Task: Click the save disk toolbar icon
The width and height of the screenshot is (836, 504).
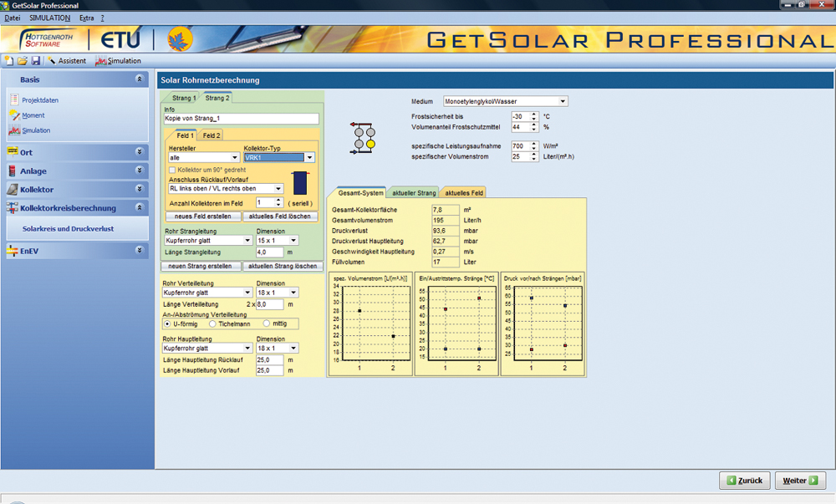Action: point(36,61)
